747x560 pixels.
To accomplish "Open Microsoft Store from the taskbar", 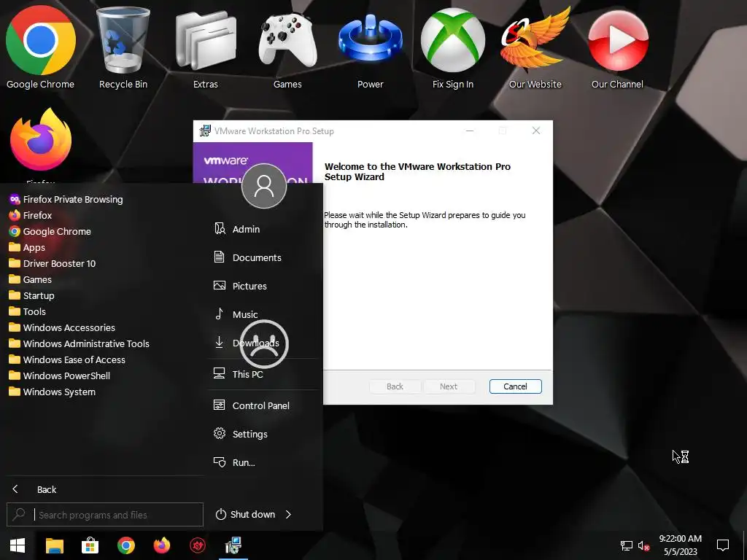I will tap(90, 545).
